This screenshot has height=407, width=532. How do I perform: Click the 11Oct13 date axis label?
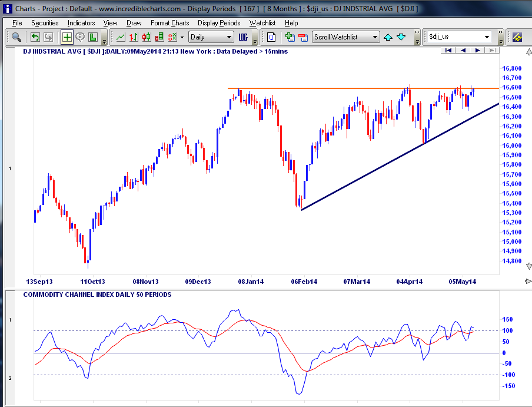[x=92, y=282]
